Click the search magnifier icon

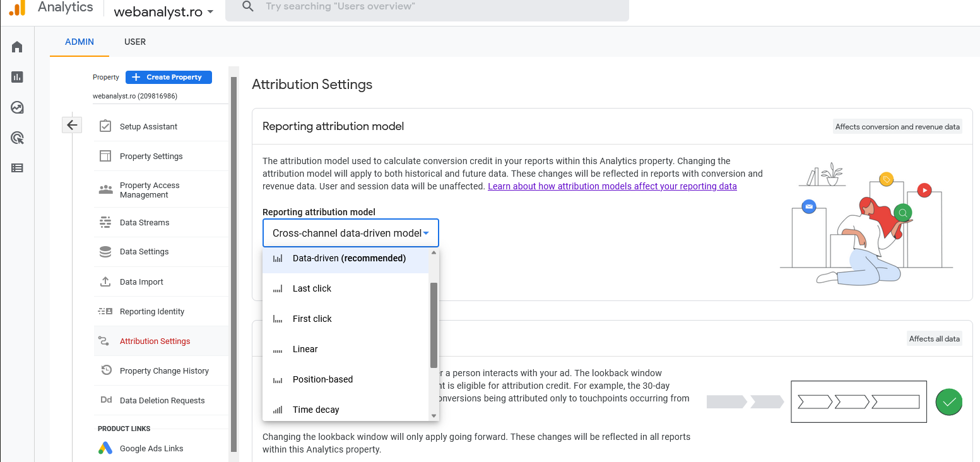pyautogui.click(x=248, y=6)
